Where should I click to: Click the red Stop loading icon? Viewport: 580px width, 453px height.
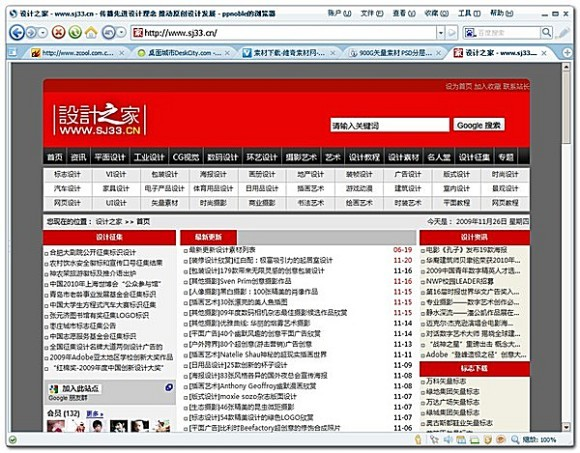coord(58,33)
